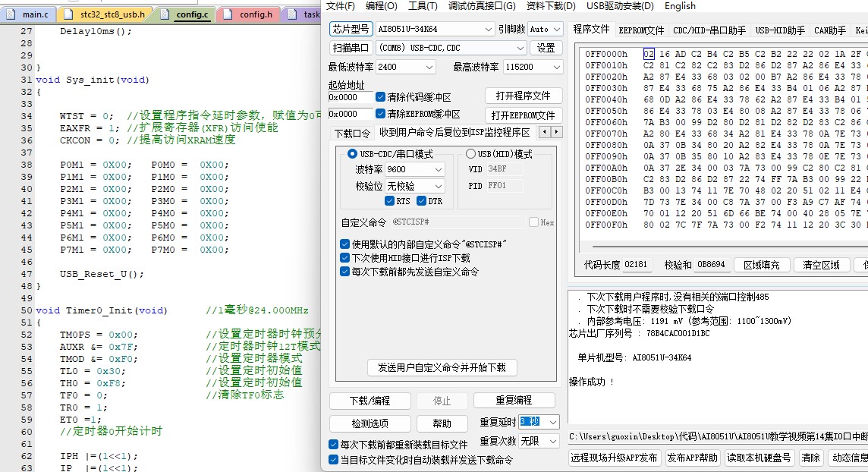Click the 检测选项 button
Screen dimensions: 868x472
[x=370, y=423]
